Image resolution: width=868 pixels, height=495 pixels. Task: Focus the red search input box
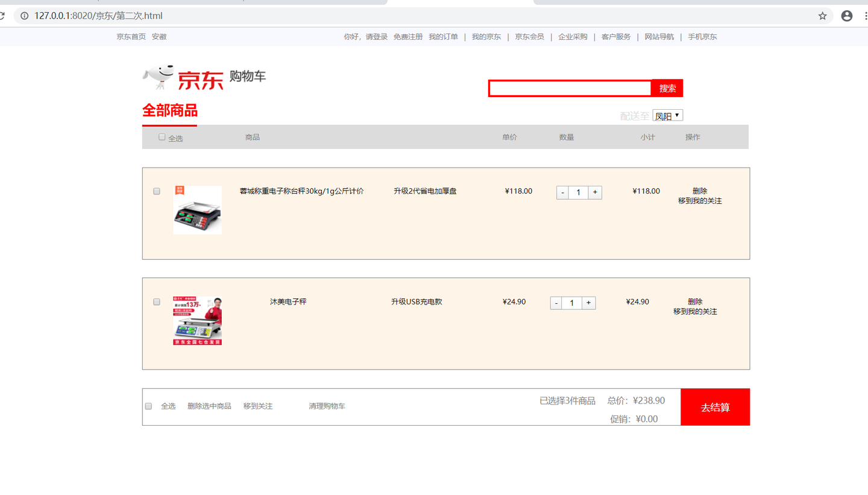point(570,88)
